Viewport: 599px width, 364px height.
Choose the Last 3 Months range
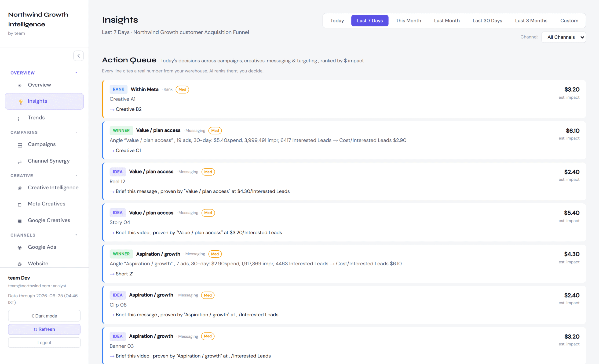tap(531, 21)
